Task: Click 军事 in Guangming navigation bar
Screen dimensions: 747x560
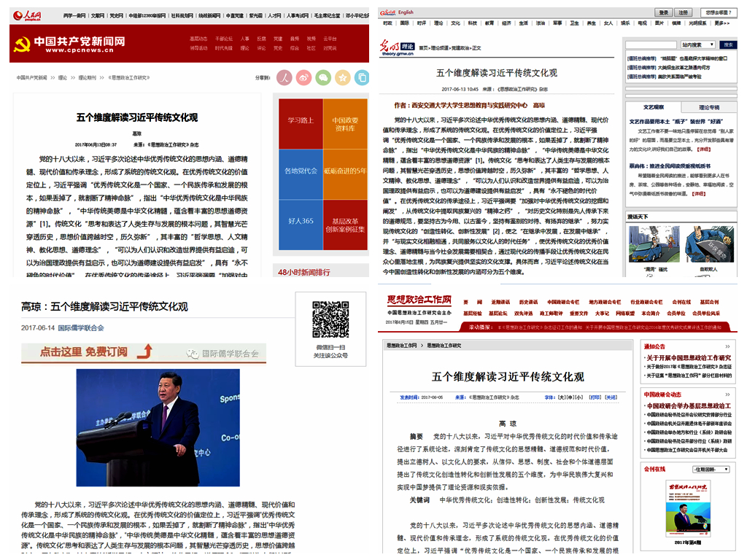Action: tap(557, 23)
